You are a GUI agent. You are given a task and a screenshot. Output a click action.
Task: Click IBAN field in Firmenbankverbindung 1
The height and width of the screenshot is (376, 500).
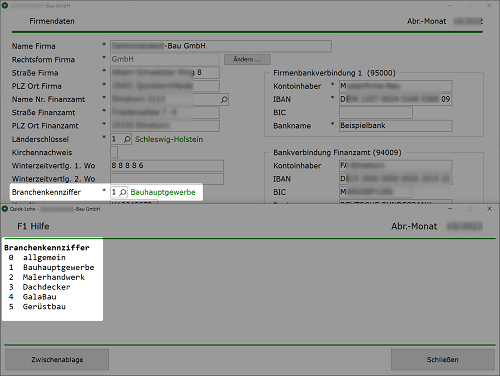point(395,99)
